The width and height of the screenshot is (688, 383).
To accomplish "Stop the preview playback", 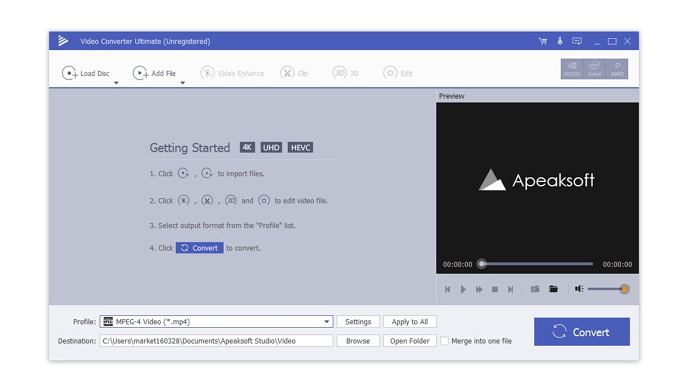I will pyautogui.click(x=494, y=290).
